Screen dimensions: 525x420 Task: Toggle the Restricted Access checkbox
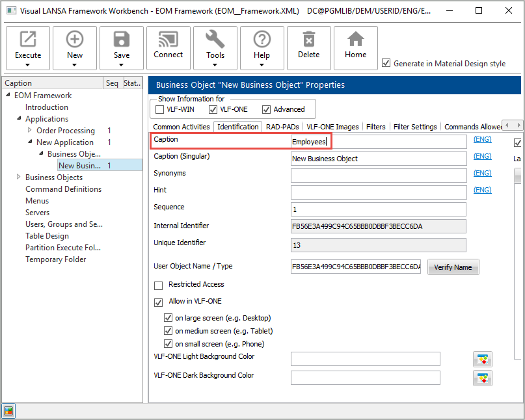pyautogui.click(x=159, y=285)
